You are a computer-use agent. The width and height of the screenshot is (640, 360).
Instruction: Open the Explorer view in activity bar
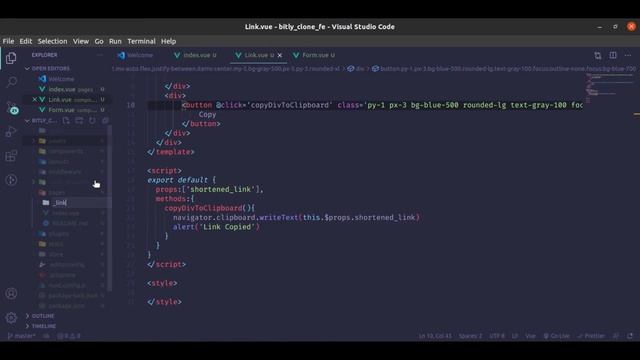[11, 58]
